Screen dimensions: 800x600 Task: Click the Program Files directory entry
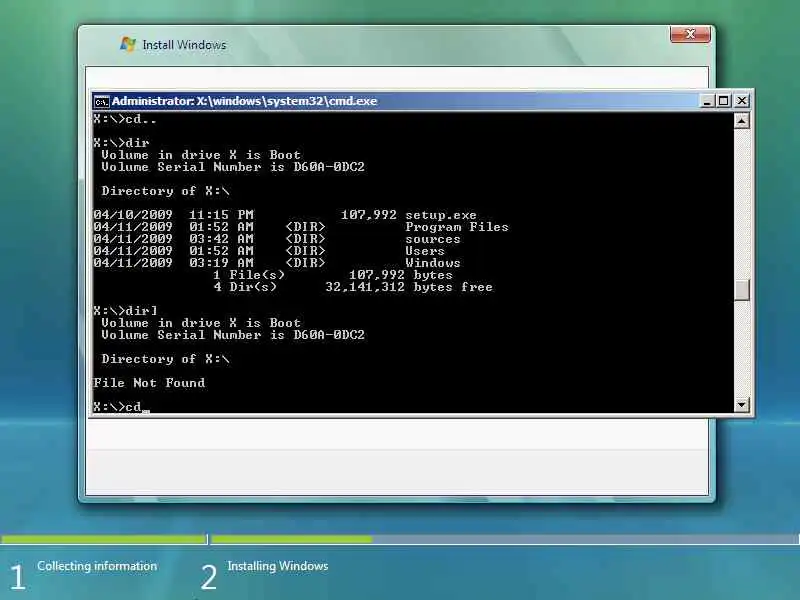point(457,227)
